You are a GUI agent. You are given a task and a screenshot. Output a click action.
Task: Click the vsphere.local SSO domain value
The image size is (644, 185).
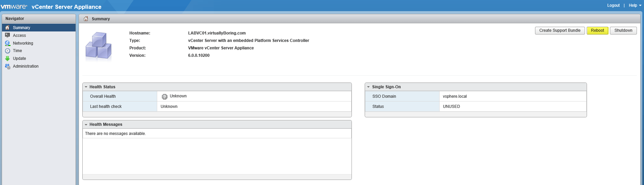(455, 96)
